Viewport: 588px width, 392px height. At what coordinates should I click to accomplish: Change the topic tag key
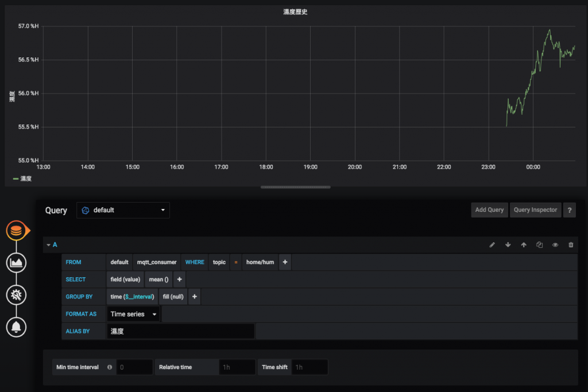tap(219, 262)
